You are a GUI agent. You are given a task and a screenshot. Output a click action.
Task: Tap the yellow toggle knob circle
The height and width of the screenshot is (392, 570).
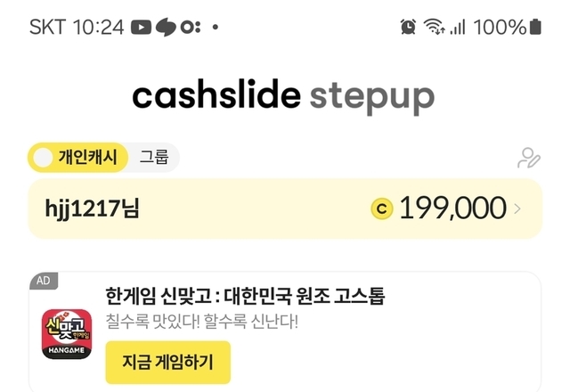pos(42,159)
